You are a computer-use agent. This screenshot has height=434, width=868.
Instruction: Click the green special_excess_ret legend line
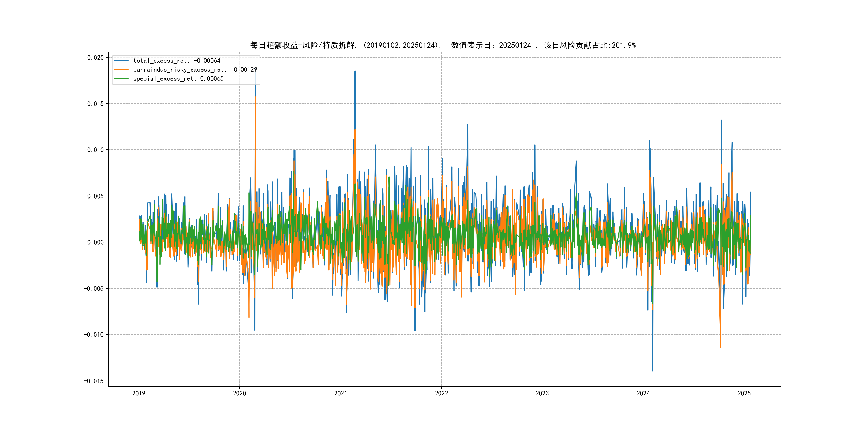121,78
